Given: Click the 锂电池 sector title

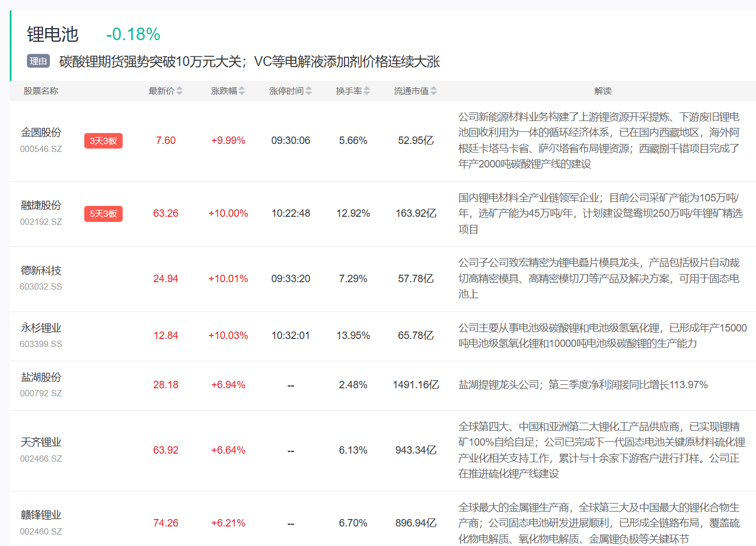Looking at the screenshot, I should click(53, 34).
